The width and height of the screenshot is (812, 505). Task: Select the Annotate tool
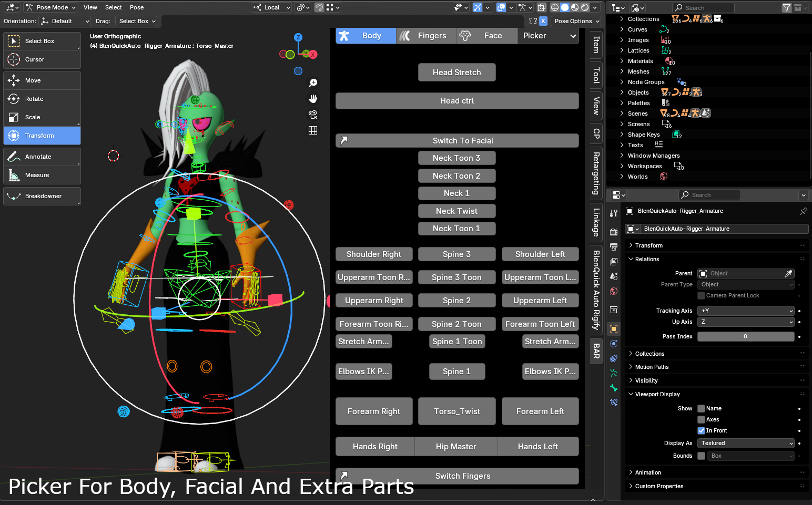(x=42, y=157)
